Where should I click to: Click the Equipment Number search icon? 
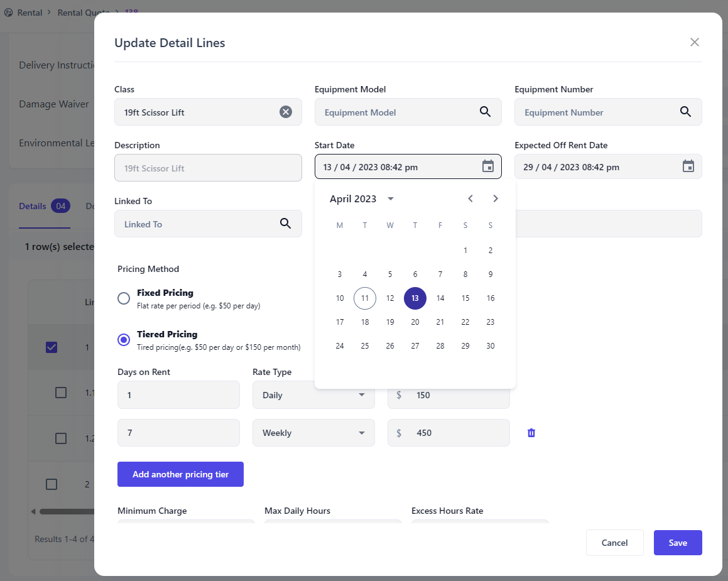coord(685,112)
